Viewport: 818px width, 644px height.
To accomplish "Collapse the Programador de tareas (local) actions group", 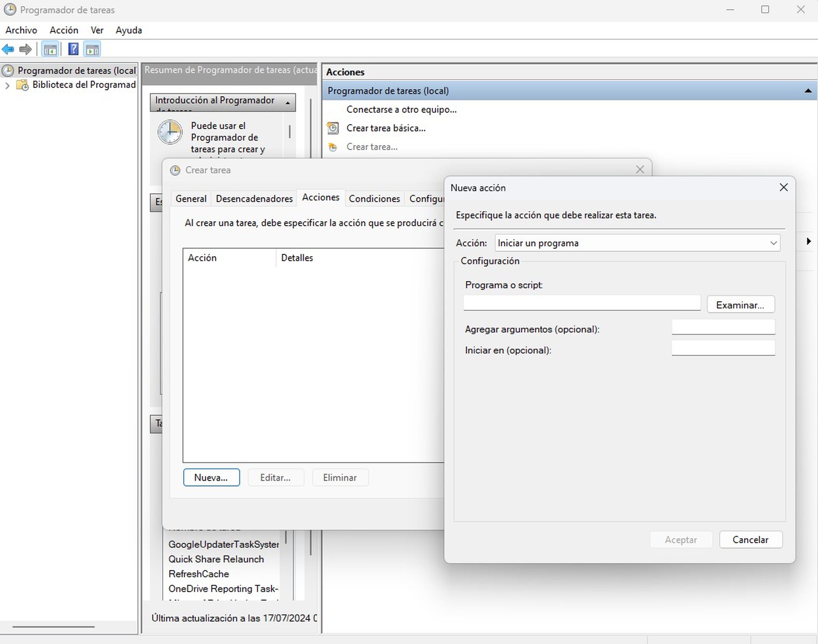I will click(808, 91).
